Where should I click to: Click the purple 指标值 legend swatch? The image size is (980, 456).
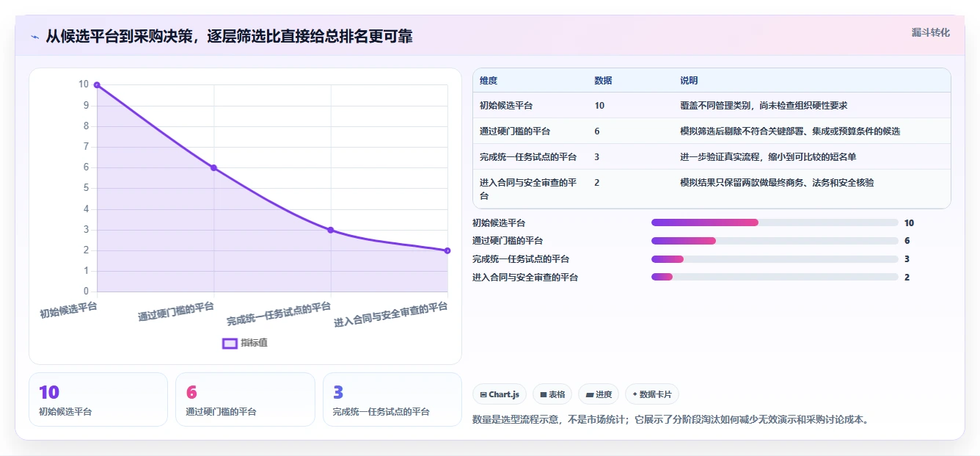pos(230,343)
